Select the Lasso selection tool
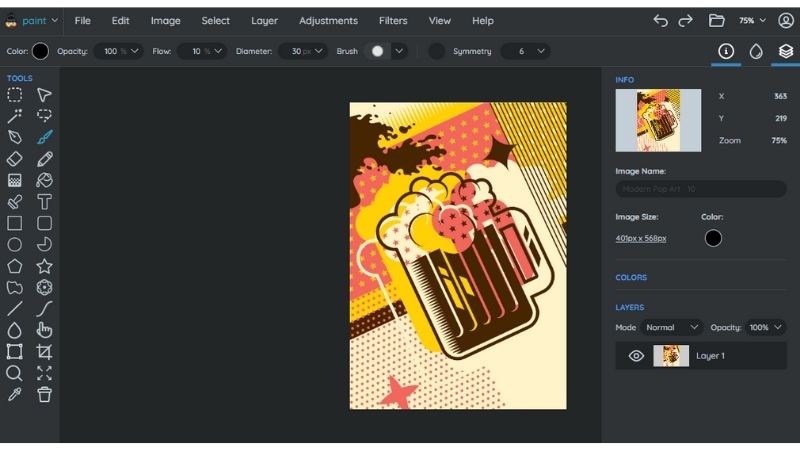Viewport: 800px width, 450px height. click(x=44, y=116)
